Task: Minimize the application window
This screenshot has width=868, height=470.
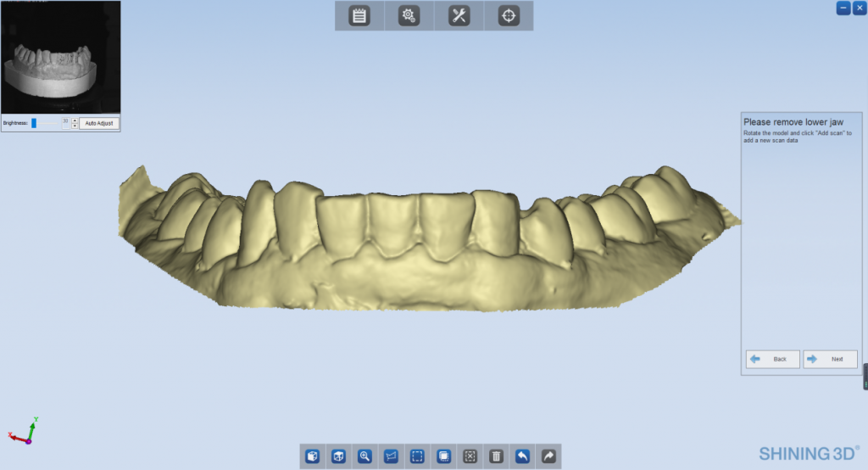Action: pyautogui.click(x=843, y=8)
